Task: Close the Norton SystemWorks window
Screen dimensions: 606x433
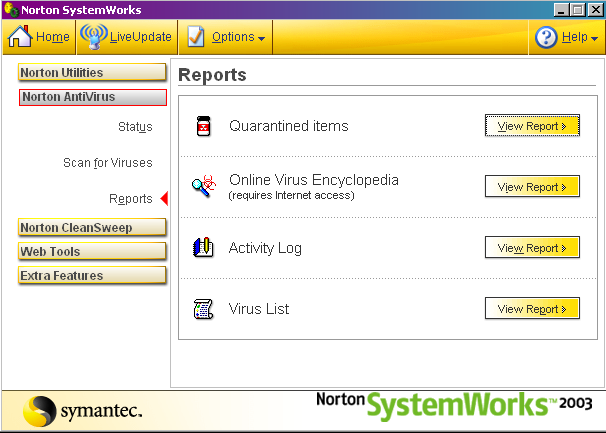Action: point(596,10)
